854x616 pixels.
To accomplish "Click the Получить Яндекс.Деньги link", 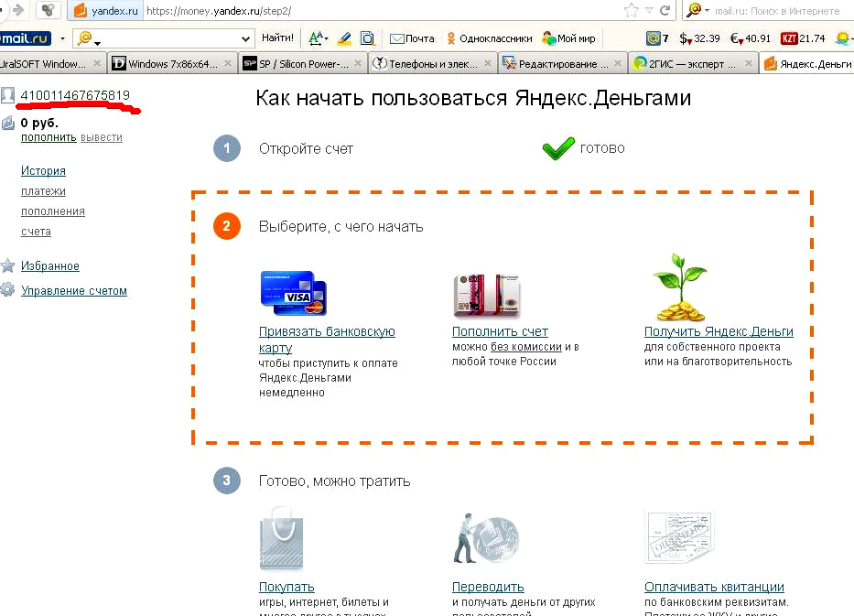I will click(x=719, y=331).
